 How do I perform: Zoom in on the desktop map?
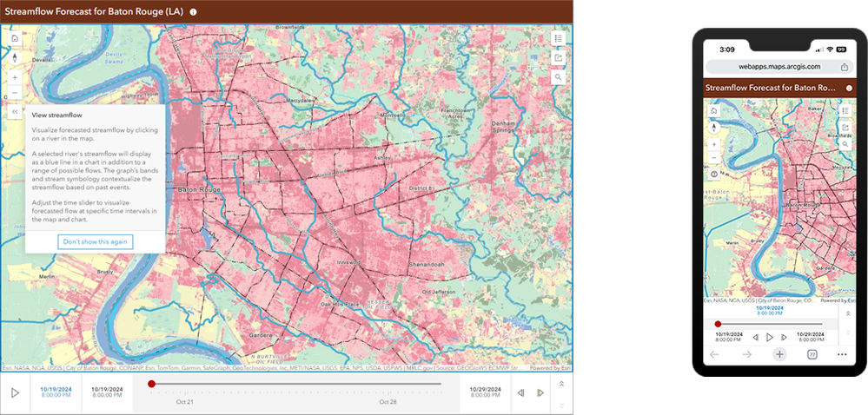coord(15,77)
